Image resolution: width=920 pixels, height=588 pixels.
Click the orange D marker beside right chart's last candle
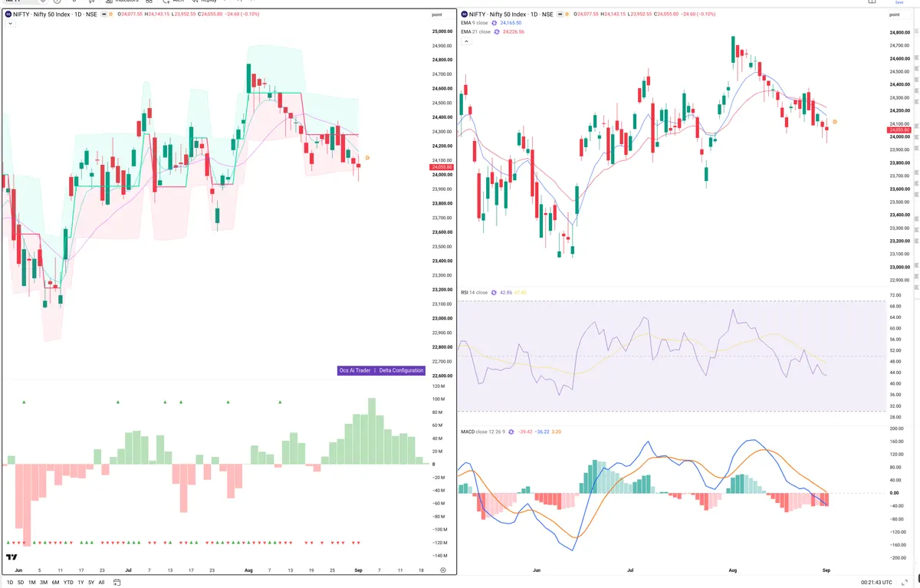point(834,122)
